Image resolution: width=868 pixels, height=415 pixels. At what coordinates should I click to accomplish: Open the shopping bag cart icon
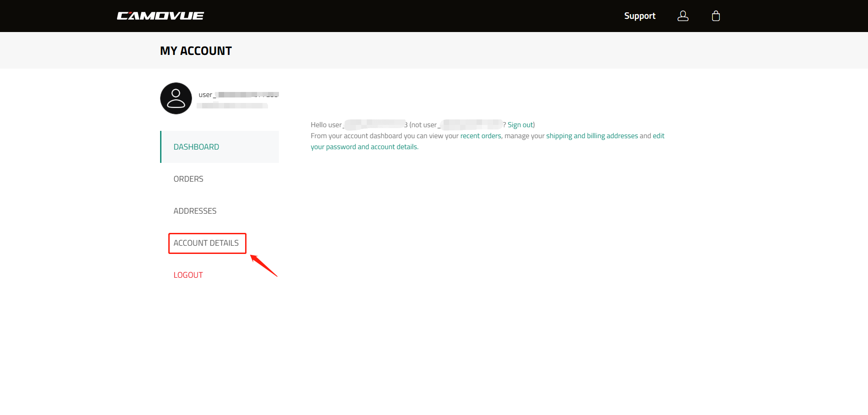pos(716,16)
